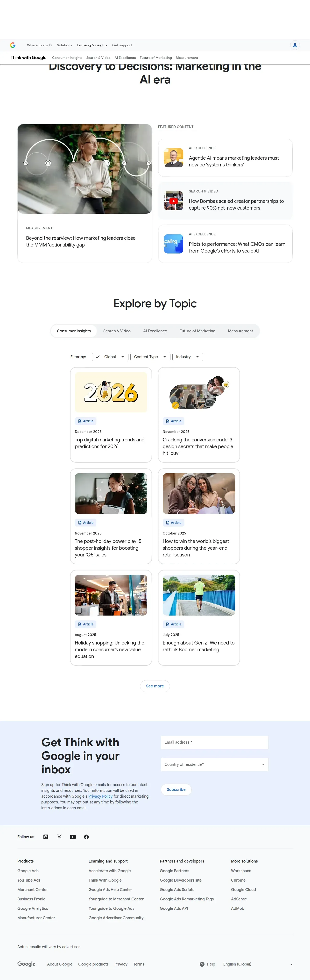Open Google Ads Scripts footer link
The height and width of the screenshot is (980, 310).
(x=177, y=890)
